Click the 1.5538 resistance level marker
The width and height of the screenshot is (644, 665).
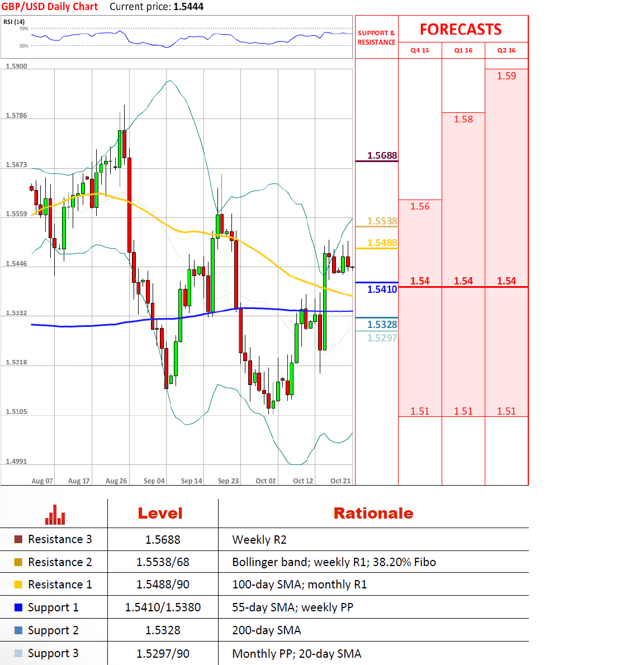[x=382, y=221]
